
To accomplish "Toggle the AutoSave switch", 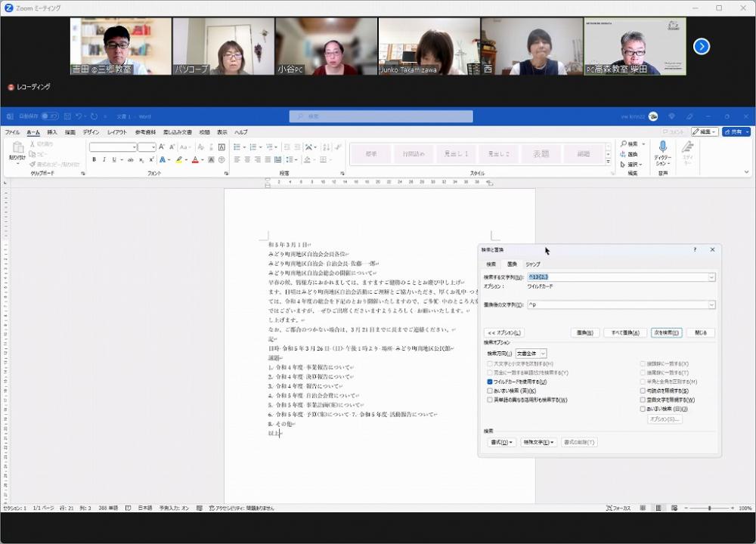I will tap(49, 116).
